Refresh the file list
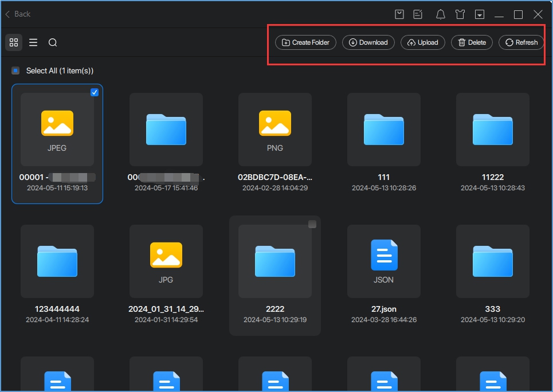553x392 pixels. pos(521,42)
